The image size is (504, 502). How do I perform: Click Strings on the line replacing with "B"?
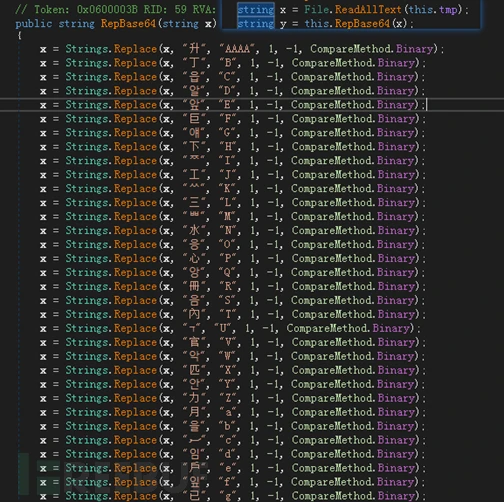87,63
